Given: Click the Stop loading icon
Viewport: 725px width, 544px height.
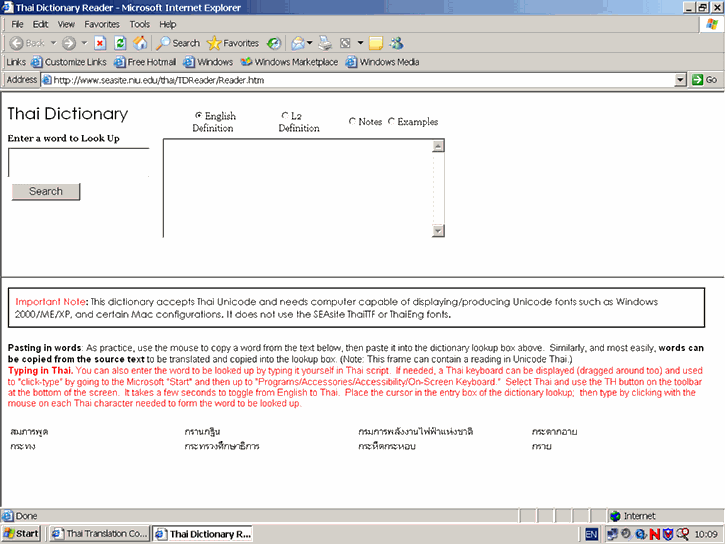Looking at the screenshot, I should [100, 43].
